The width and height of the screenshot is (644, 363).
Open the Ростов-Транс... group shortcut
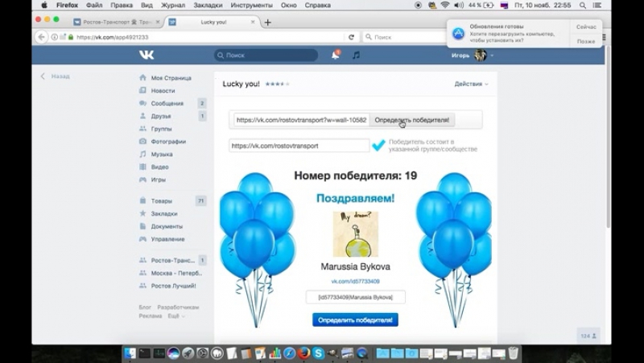coord(172,260)
